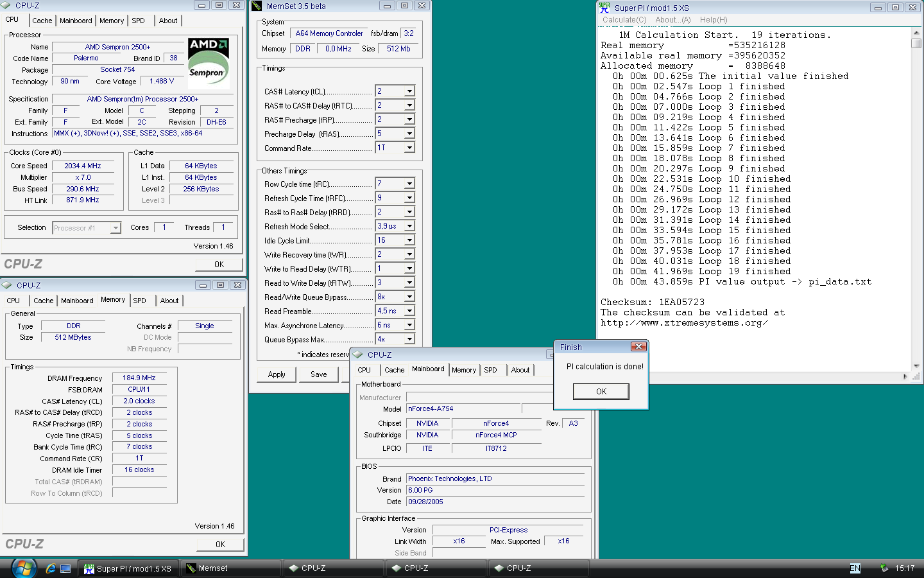
Task: Click the mainboard Model nForce4-A754 field
Action: [464, 408]
